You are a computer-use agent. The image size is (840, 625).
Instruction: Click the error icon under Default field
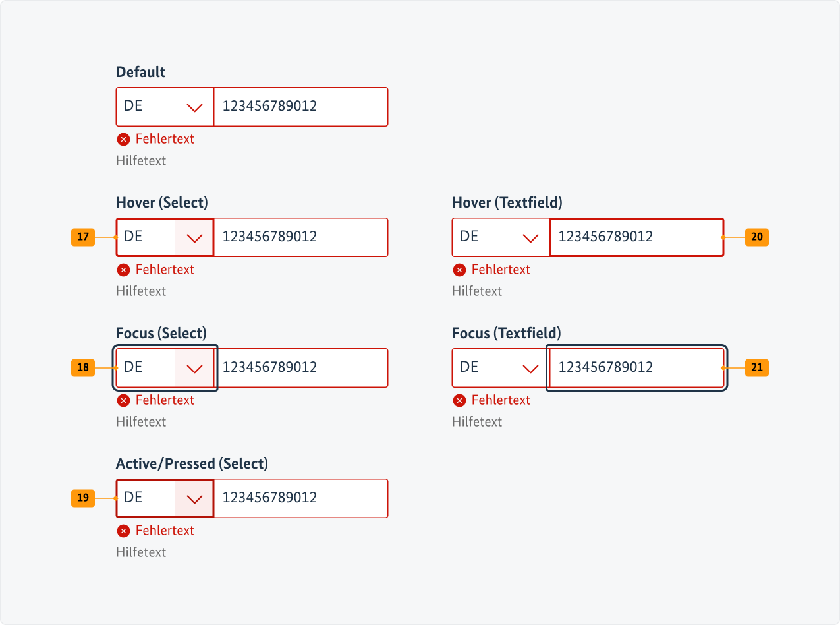(123, 139)
